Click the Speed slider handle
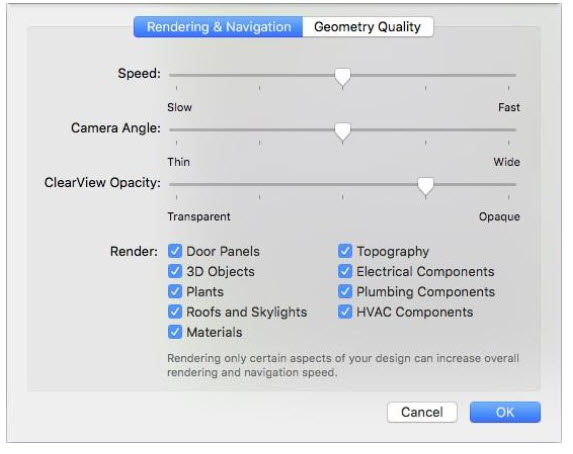This screenshot has height=454, width=573. 342,76
